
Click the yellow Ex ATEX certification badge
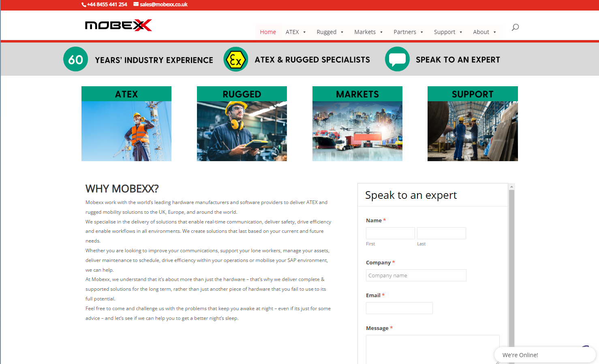[x=235, y=59]
